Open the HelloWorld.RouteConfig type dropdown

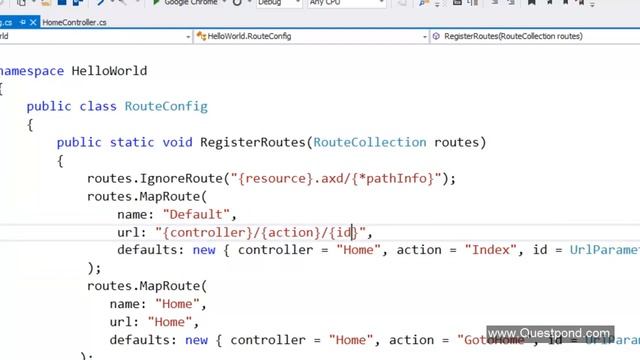point(312,36)
